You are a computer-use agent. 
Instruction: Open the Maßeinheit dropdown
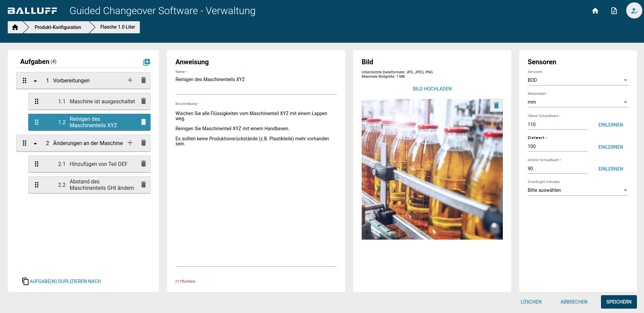tap(577, 102)
